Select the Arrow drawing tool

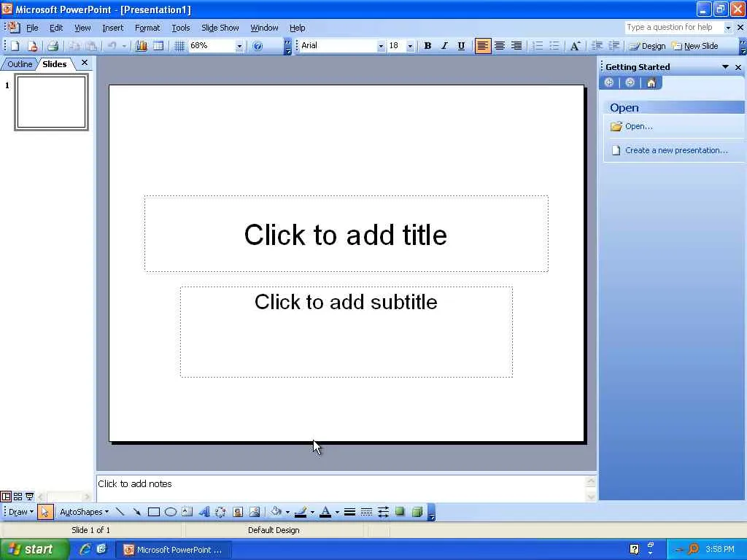tap(136, 512)
